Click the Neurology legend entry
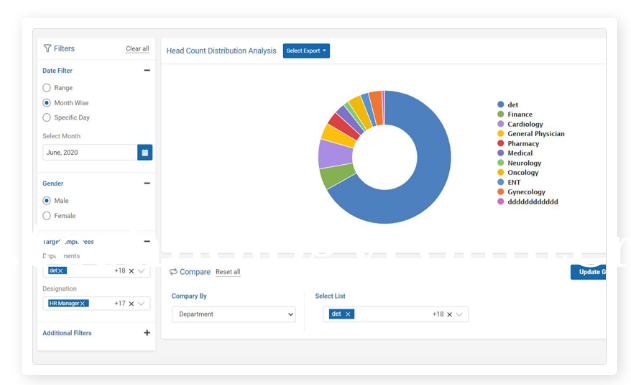Screen dimensions: 631x385 tap(520, 163)
